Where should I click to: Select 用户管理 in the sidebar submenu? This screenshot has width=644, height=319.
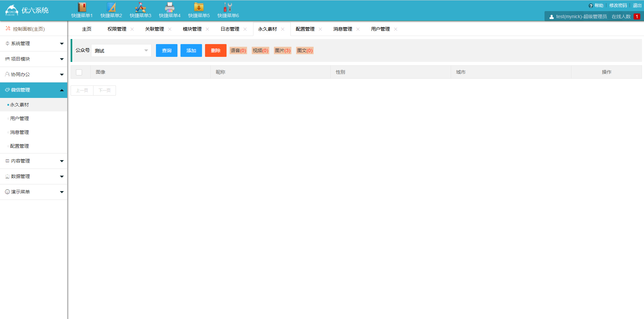[x=19, y=119]
